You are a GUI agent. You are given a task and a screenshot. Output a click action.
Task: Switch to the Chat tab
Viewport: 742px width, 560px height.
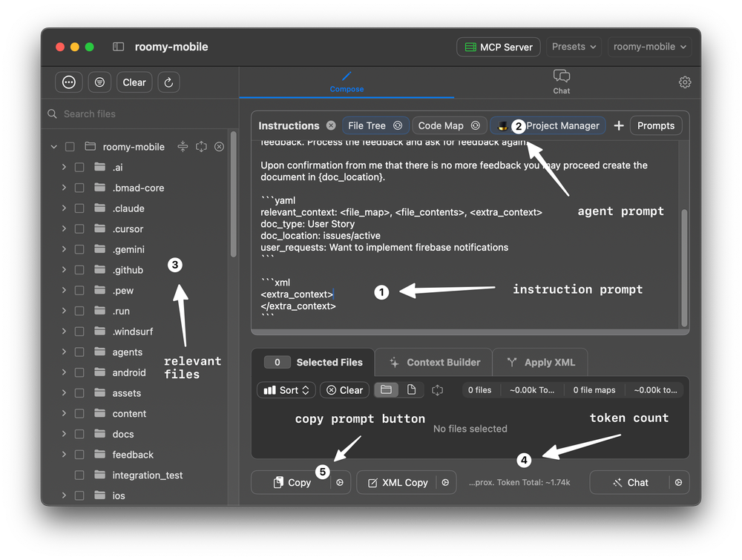[562, 82]
